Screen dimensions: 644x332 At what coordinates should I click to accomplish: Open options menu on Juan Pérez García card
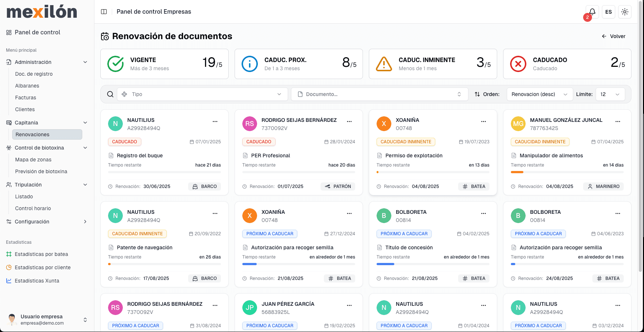click(349, 305)
